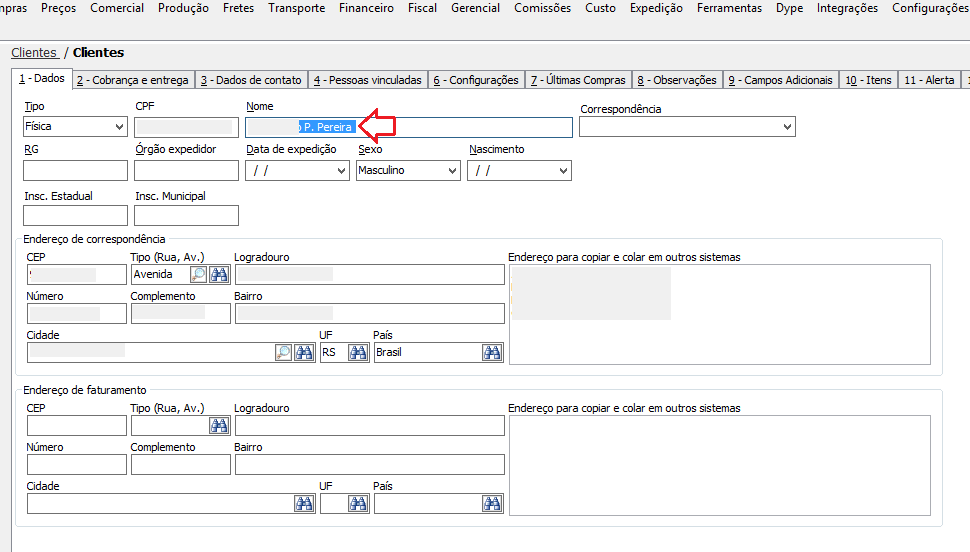
Task: Click correspondence address copy text area
Action: point(720,314)
